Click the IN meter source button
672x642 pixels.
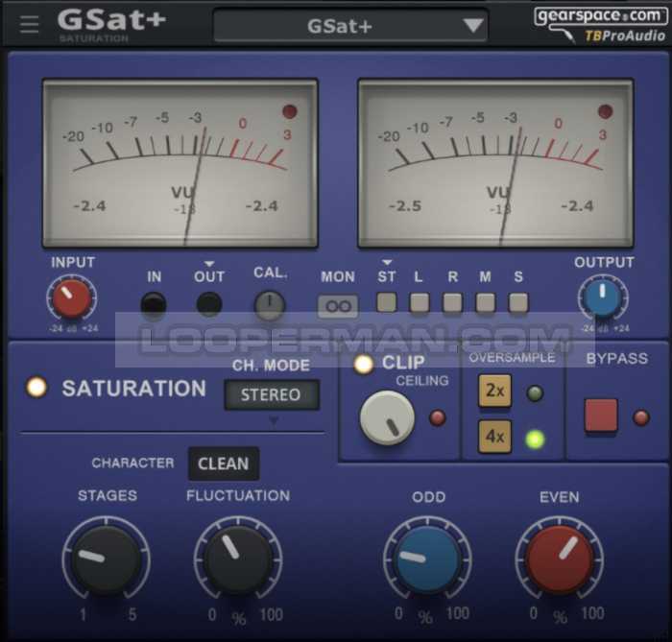coord(154,305)
